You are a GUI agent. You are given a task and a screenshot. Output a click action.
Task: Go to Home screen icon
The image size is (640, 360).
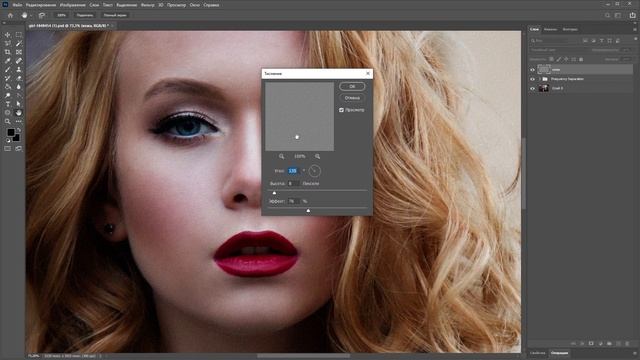coord(10,15)
